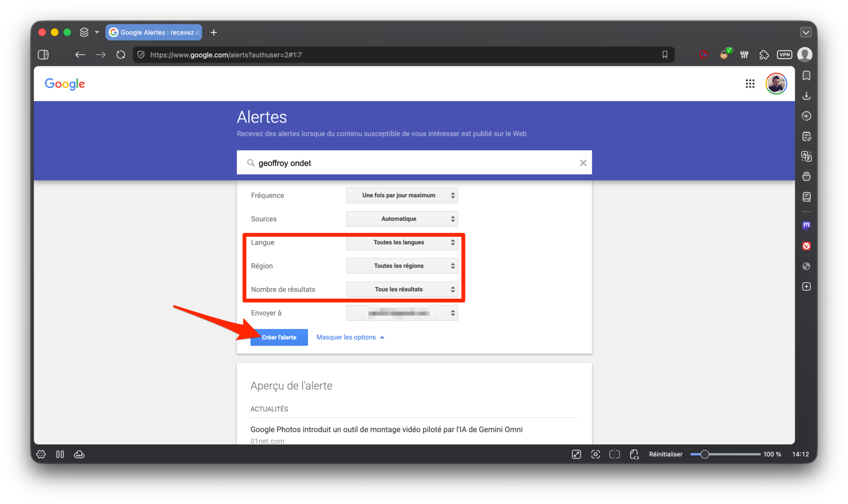Viewport: 848px width, 504px height.
Task: Open the Google Photos Gemini Omni article
Action: (x=386, y=429)
